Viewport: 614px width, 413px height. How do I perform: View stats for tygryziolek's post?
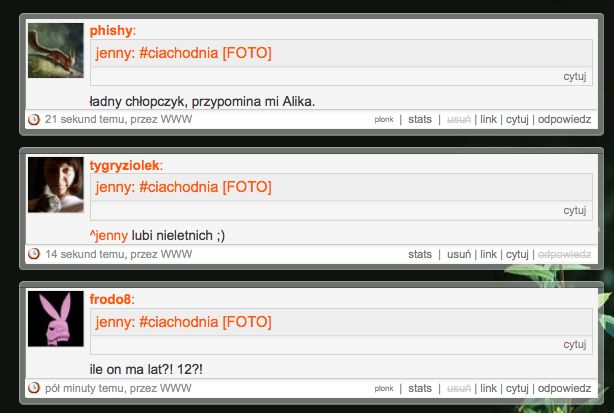[420, 254]
